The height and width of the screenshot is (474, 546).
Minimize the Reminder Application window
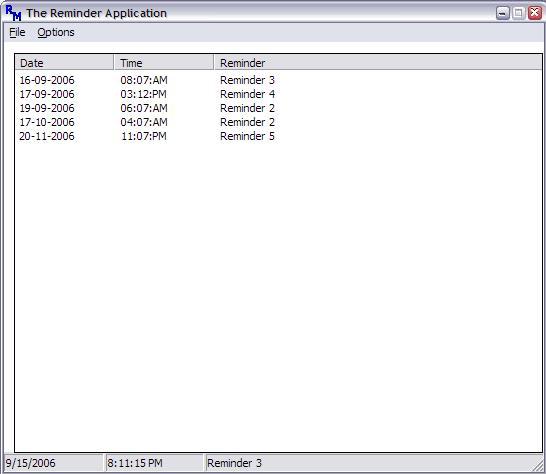tap(502, 13)
